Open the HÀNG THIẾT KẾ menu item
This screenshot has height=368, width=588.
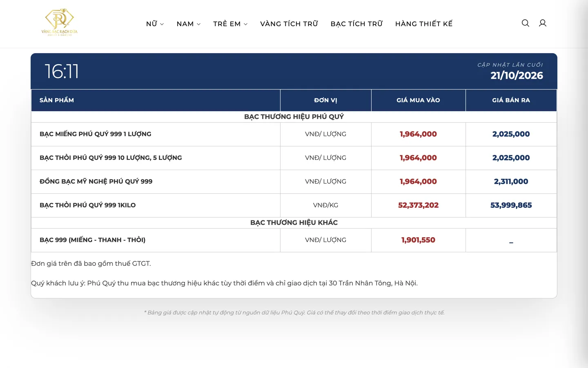coord(424,24)
